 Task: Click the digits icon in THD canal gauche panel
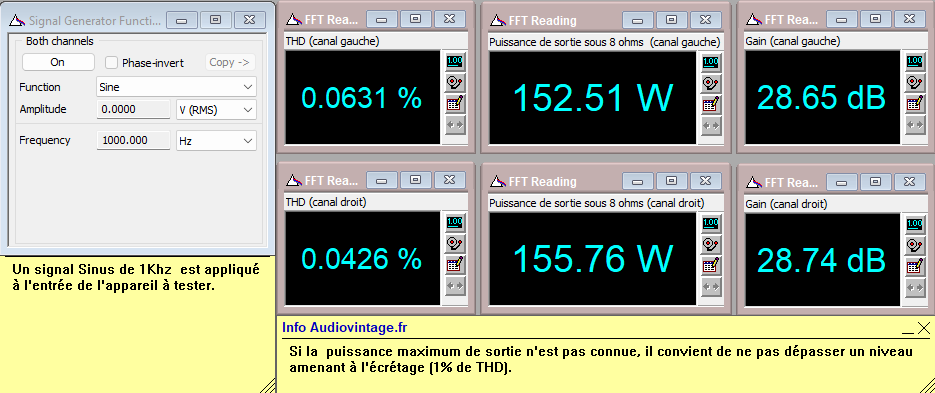point(455,61)
